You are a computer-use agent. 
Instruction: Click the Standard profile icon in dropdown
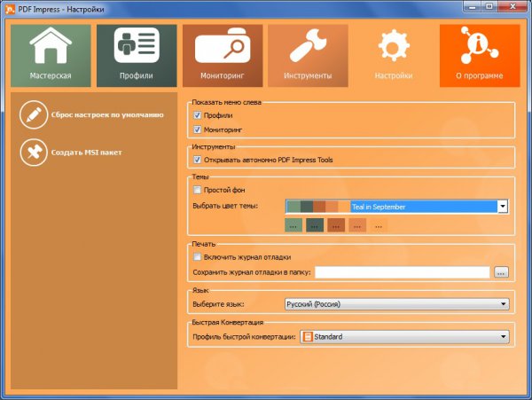[308, 336]
